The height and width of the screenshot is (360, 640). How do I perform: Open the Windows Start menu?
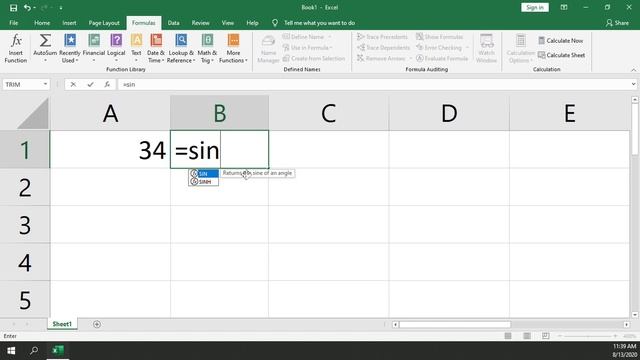pos(11,351)
